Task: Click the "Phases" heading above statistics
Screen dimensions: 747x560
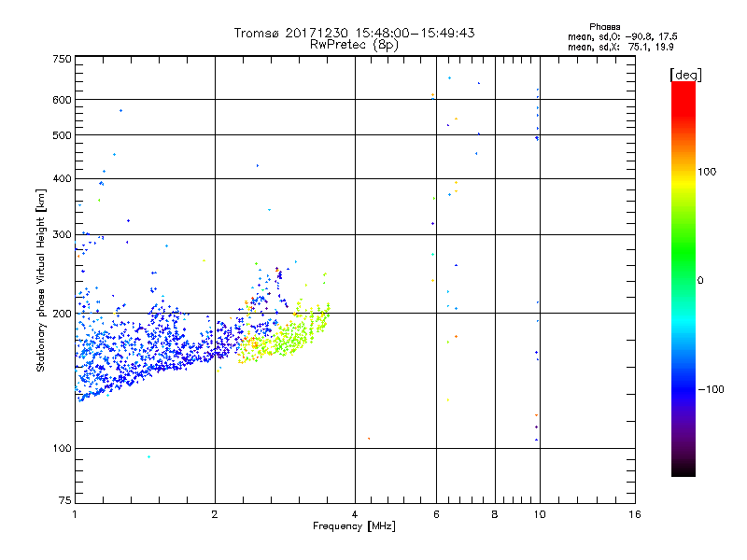Action: pos(604,27)
